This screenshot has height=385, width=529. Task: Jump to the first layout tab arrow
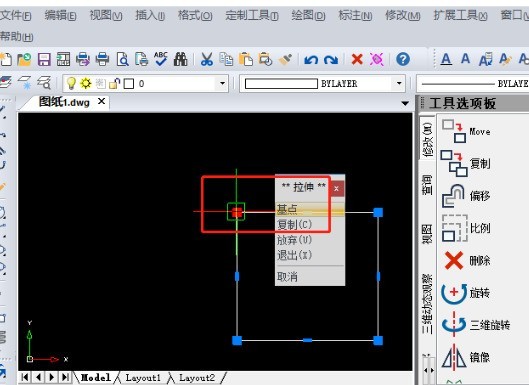[x=25, y=377]
